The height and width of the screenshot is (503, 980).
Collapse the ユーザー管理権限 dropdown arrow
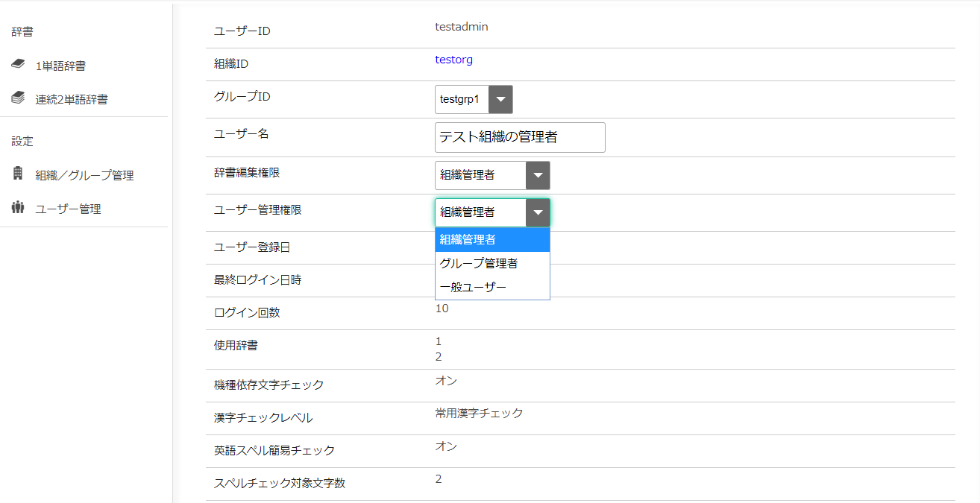(538, 212)
